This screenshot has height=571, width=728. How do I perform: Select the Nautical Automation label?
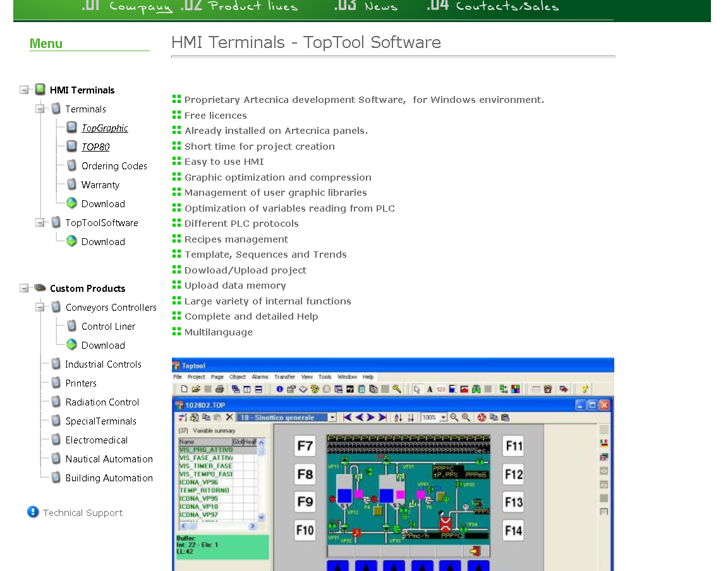tap(109, 459)
